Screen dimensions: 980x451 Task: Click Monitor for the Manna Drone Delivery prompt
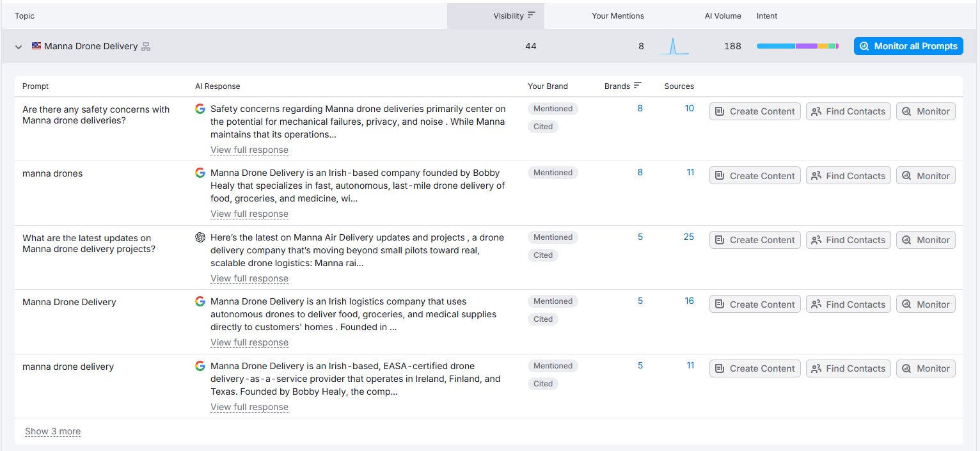click(x=926, y=304)
